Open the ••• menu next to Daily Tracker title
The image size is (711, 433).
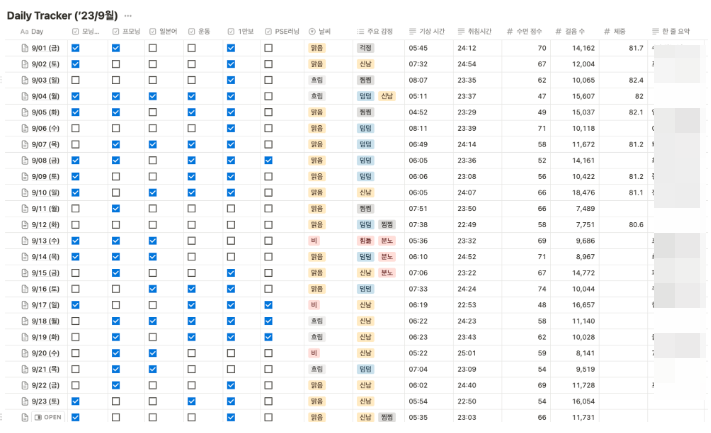128,16
